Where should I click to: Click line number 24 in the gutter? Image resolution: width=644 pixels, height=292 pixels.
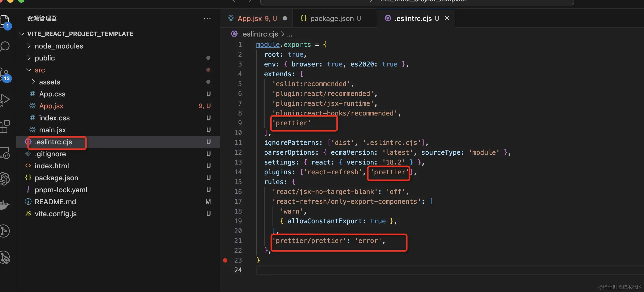(238, 270)
